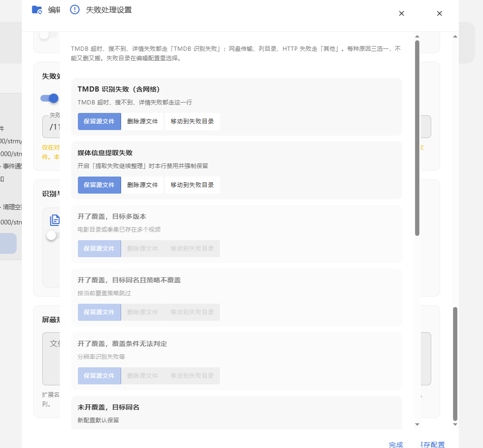Image resolution: width=483 pixels, height=448 pixels.
Task: Click the text '电影目录或季集已存在多个视频'
Action: click(x=119, y=230)
